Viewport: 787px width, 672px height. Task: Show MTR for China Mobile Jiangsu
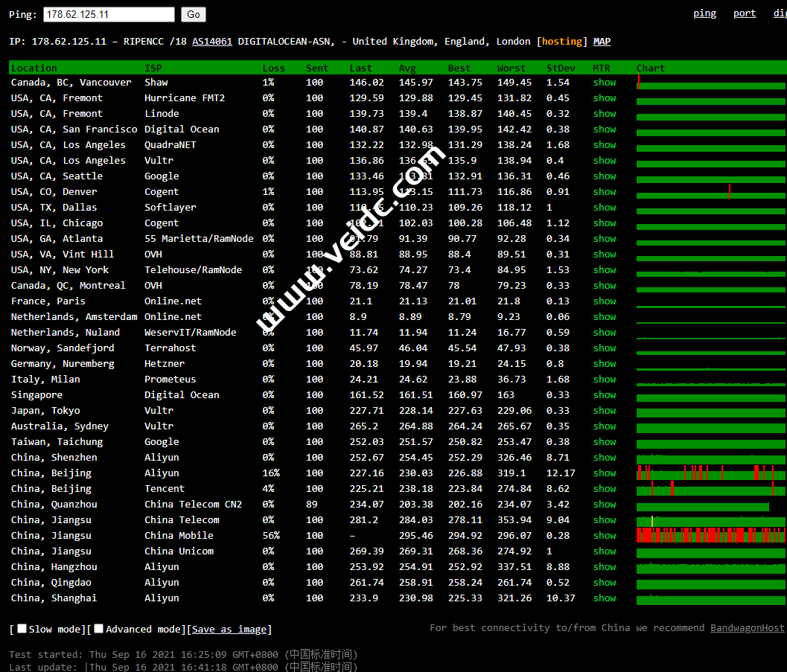(x=604, y=536)
